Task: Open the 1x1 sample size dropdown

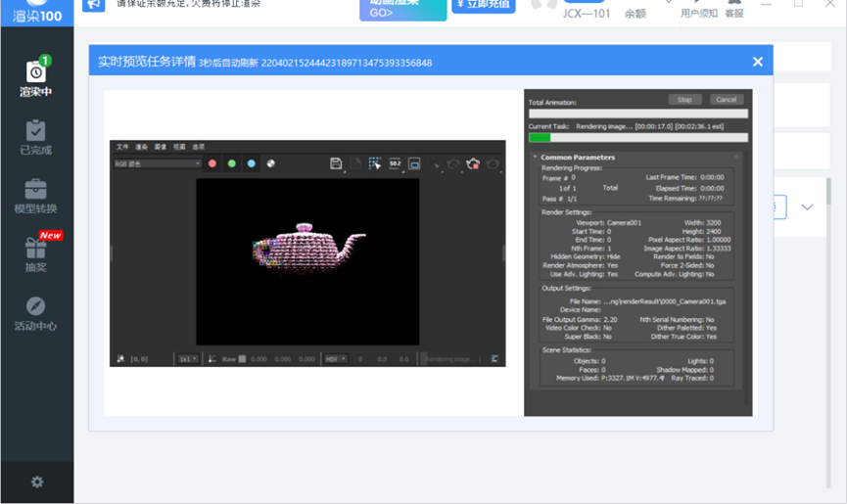Action: point(188,359)
